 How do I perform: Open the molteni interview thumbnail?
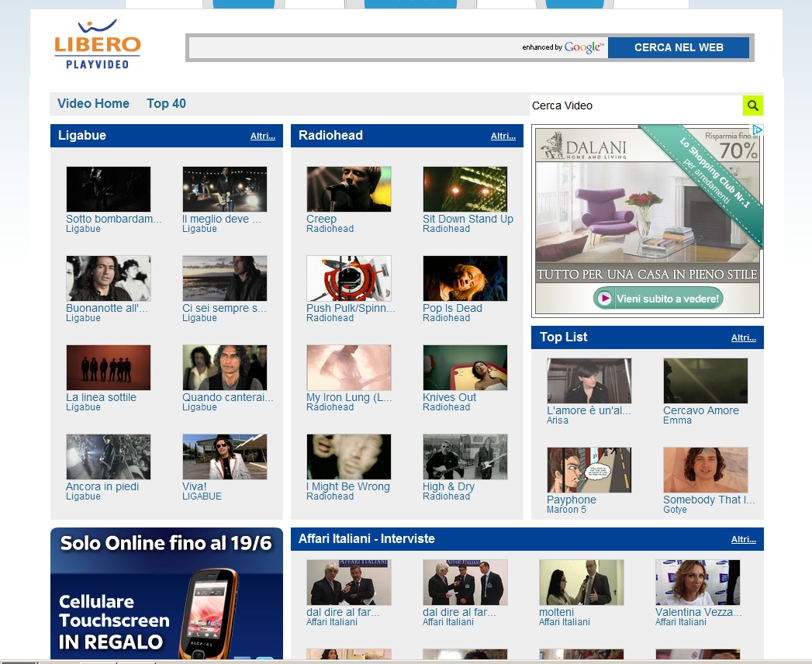click(x=581, y=583)
